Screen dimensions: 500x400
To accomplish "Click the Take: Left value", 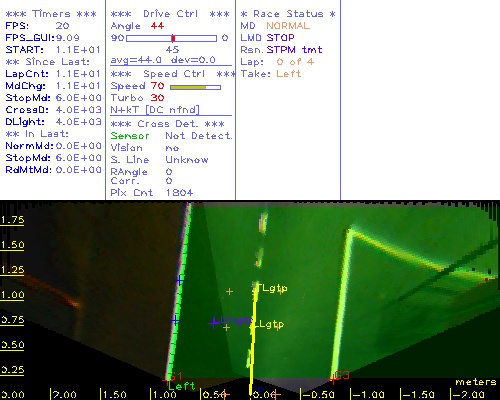I will pyautogui.click(x=289, y=74).
